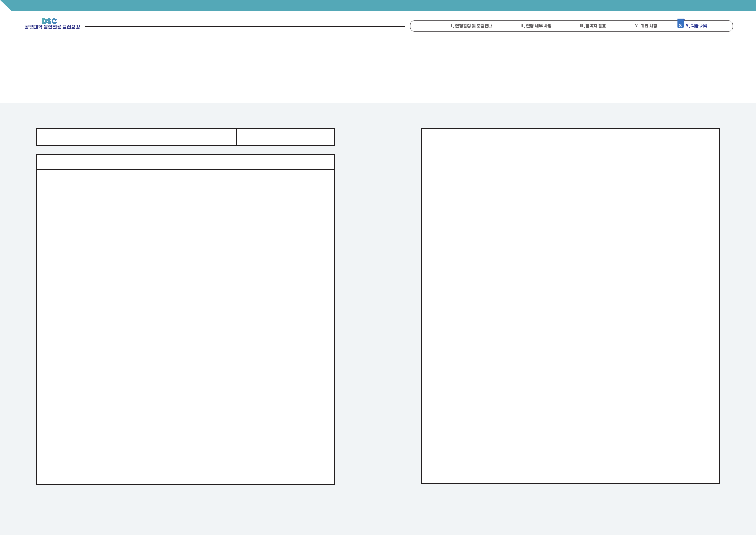
Task: Select the Ⅳ. 기타 사항 tab
Action: (646, 26)
